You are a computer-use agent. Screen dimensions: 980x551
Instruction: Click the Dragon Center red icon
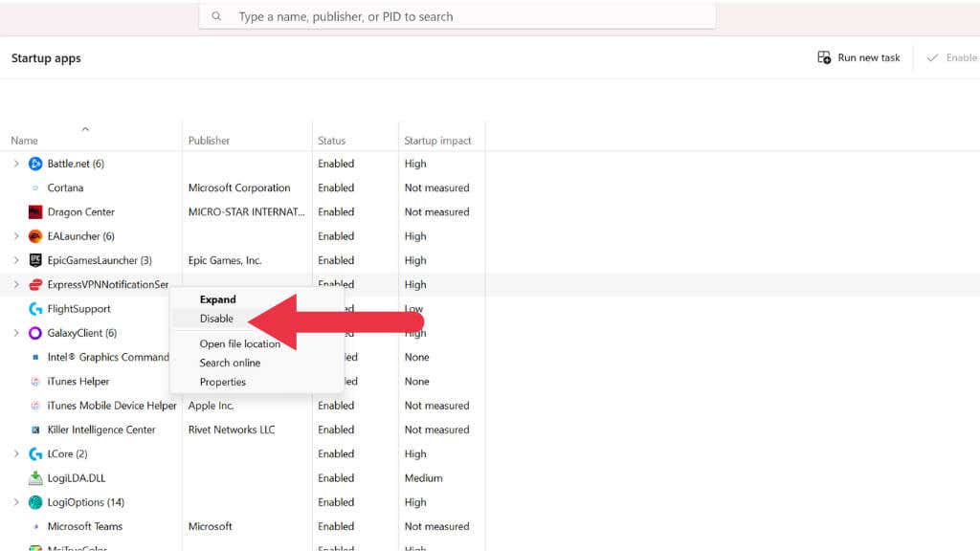coord(35,211)
